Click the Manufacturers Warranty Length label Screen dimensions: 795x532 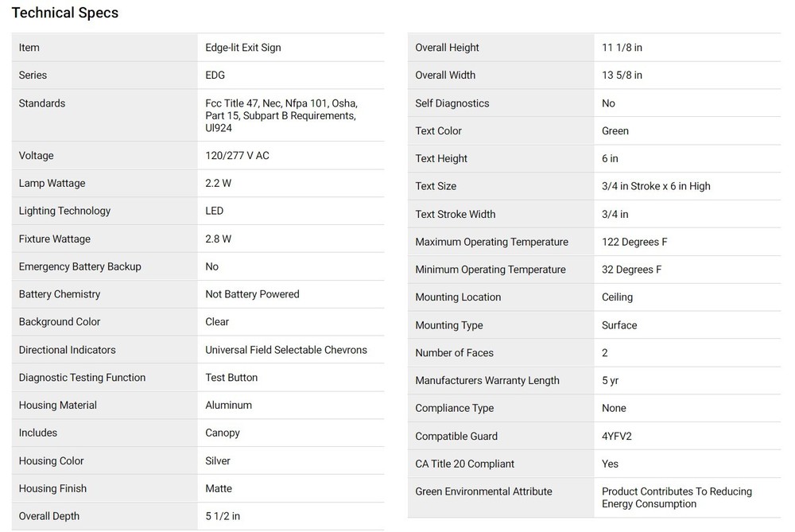[487, 381]
